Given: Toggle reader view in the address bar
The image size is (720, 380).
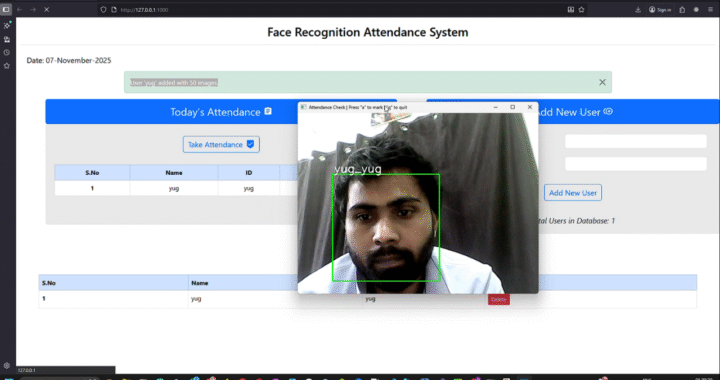Looking at the screenshot, I should pos(571,10).
